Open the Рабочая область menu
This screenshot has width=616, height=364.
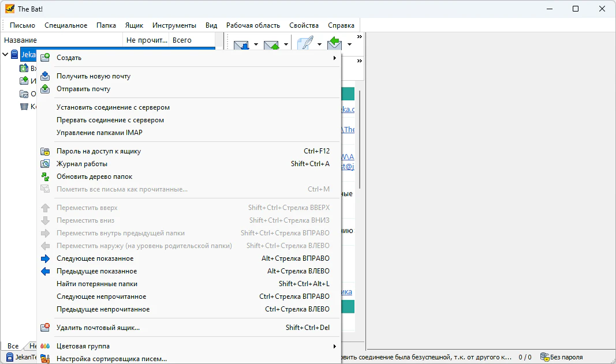pyautogui.click(x=253, y=25)
